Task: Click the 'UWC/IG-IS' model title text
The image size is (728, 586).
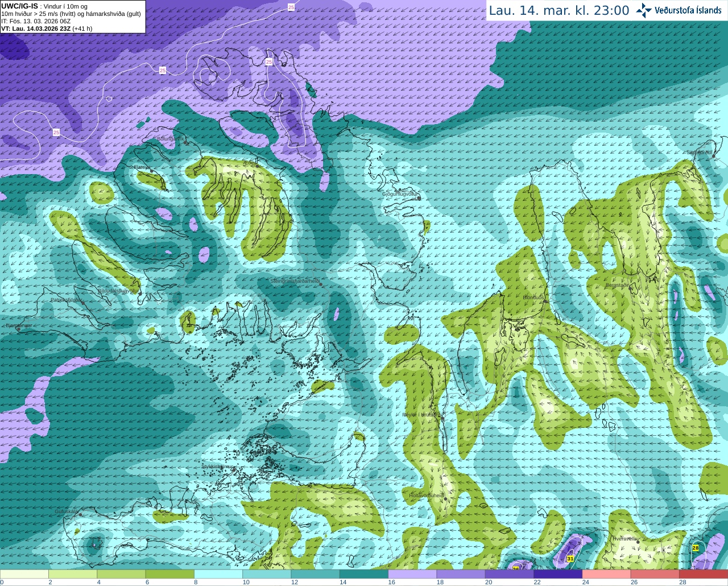Action: point(20,6)
